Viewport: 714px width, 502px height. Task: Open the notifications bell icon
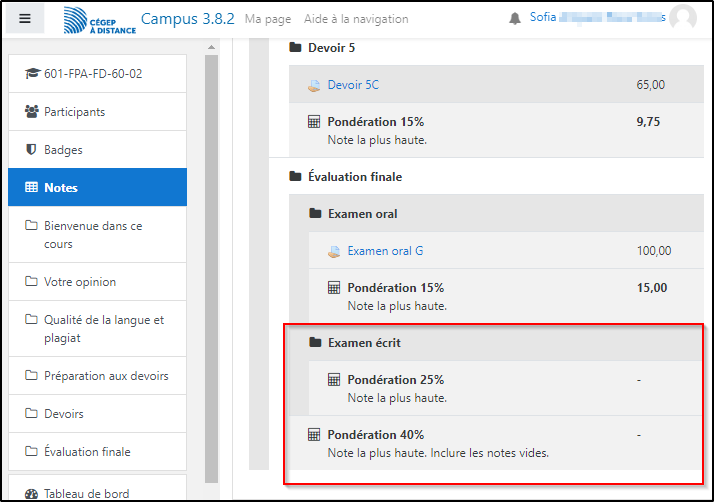click(x=515, y=19)
